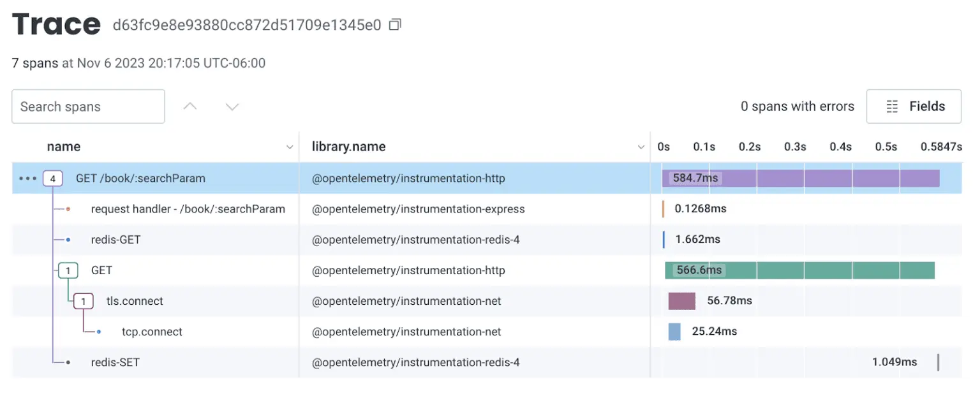Select the purple 584.7ms duration bar
Viewport: 980px width, 396px height.
tap(829, 179)
